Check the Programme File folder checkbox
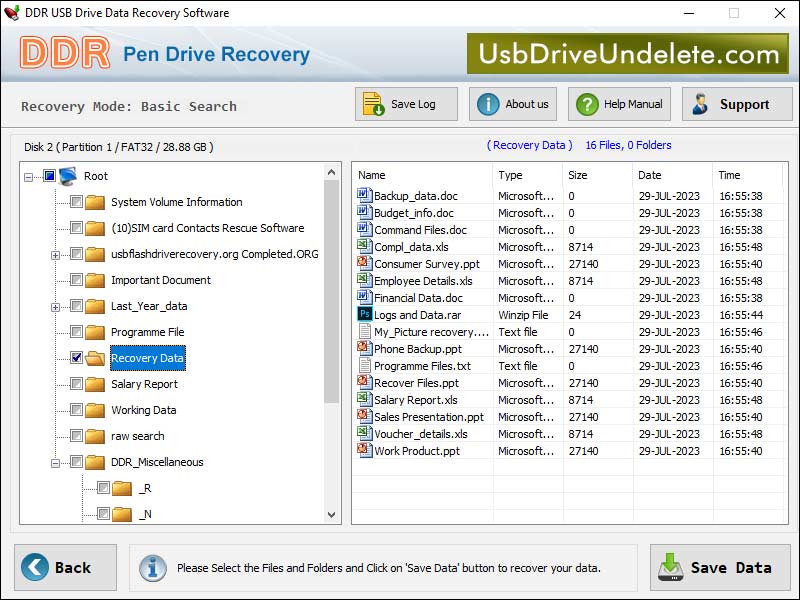Image resolution: width=800 pixels, height=600 pixels. 77,332
